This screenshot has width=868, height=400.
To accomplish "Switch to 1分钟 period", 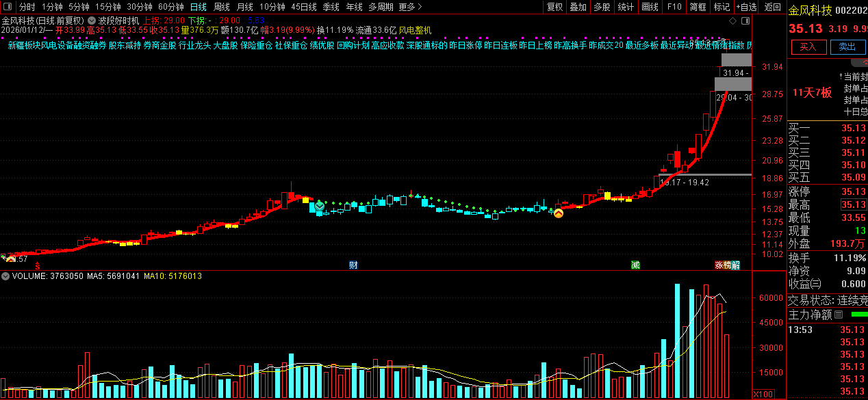I will point(52,7).
